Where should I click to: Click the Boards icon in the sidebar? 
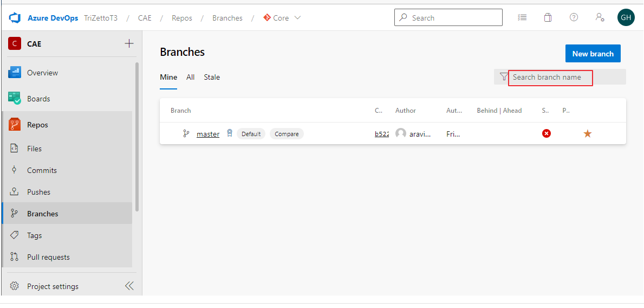(x=15, y=98)
